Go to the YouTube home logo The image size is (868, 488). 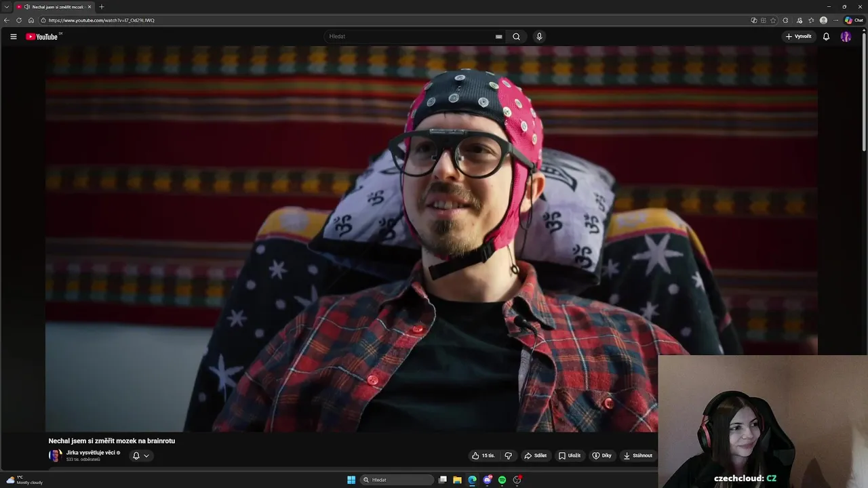42,37
